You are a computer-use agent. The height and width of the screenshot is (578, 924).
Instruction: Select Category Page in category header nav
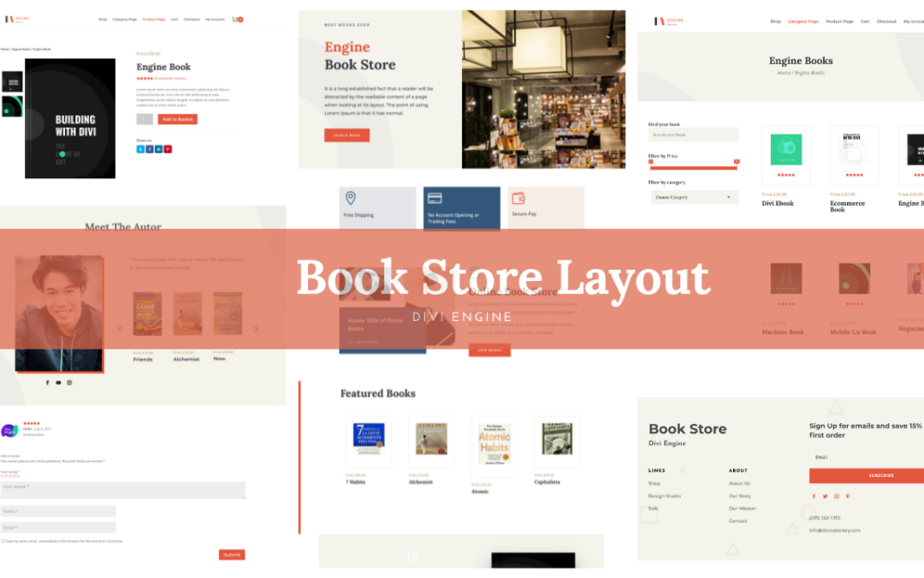tap(803, 21)
